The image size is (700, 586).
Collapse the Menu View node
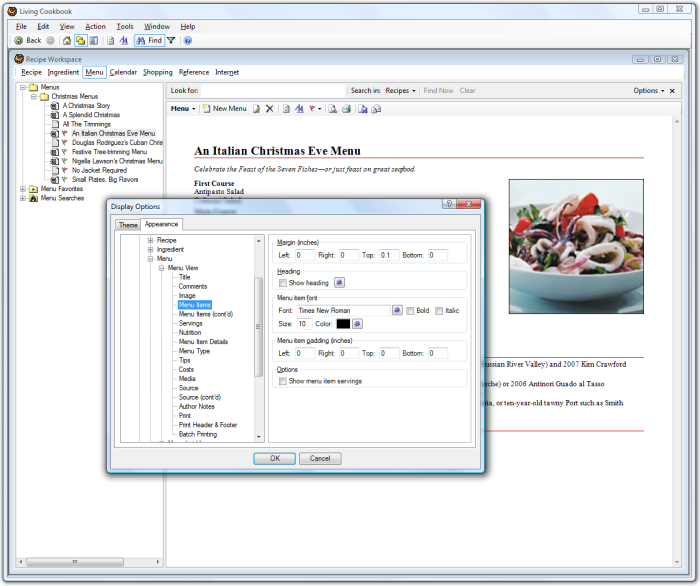tap(162, 268)
